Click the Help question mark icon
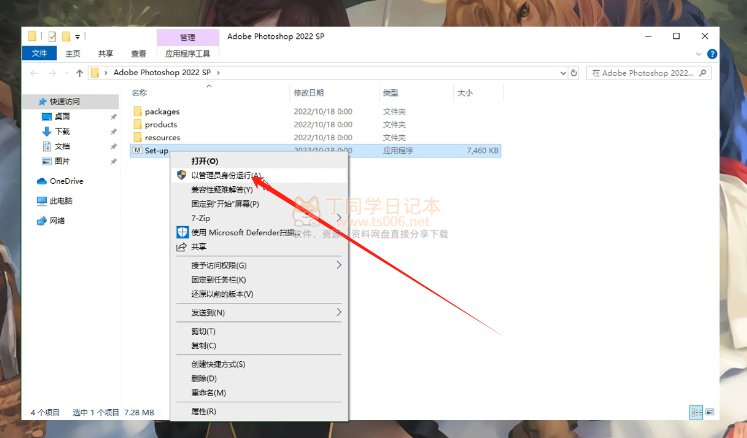The height and width of the screenshot is (438, 747). [x=712, y=54]
